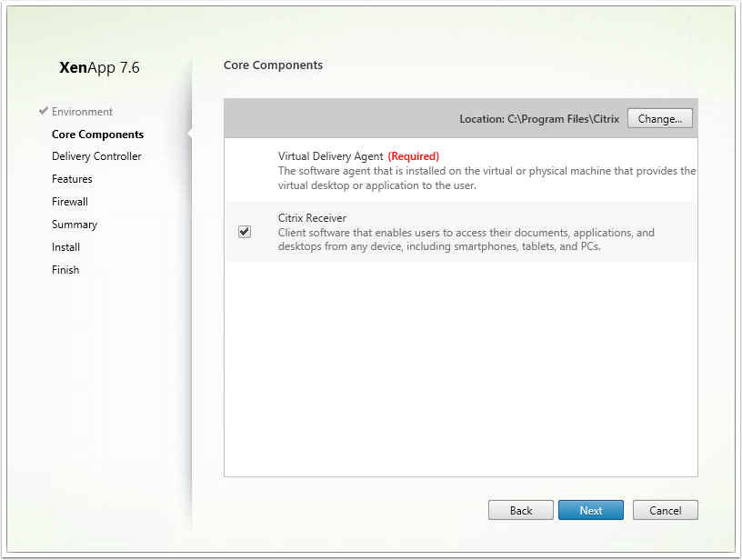
Task: Click the Environment completed checkmark icon
Action: pyautogui.click(x=44, y=111)
